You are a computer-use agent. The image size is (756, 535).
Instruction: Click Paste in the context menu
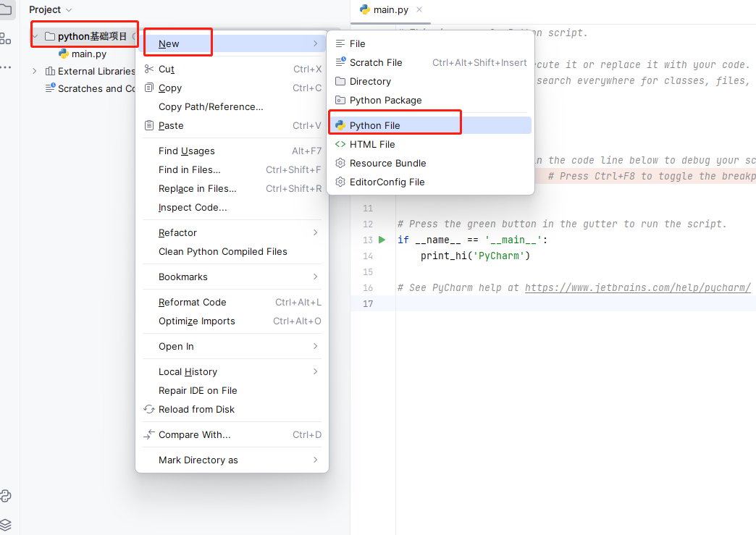pos(232,125)
